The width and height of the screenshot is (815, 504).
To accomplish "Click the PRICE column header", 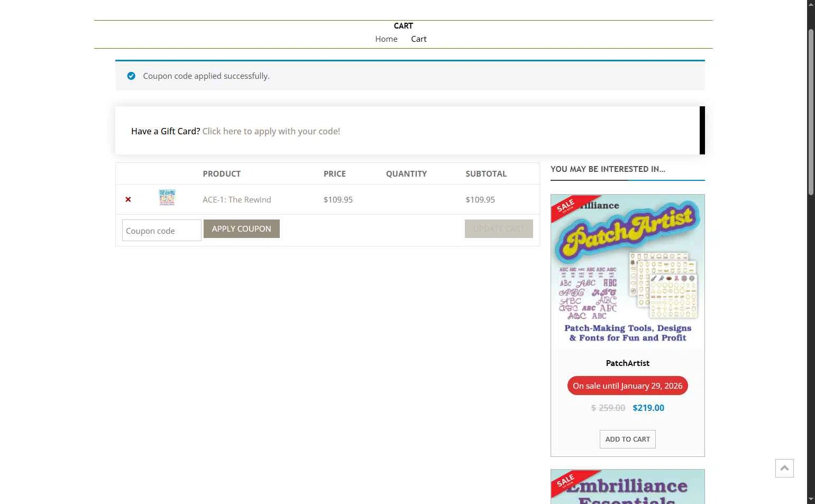I will click(335, 174).
